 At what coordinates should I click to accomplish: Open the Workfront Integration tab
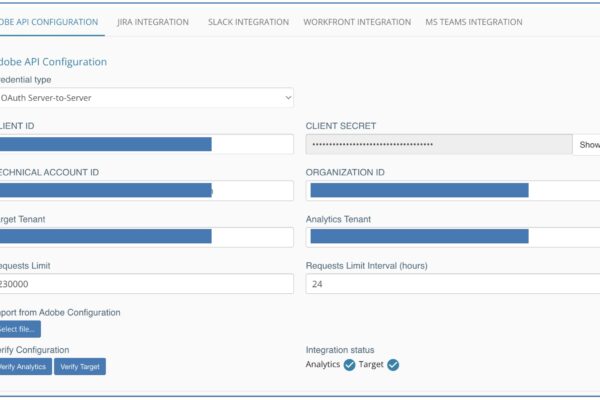coord(357,22)
